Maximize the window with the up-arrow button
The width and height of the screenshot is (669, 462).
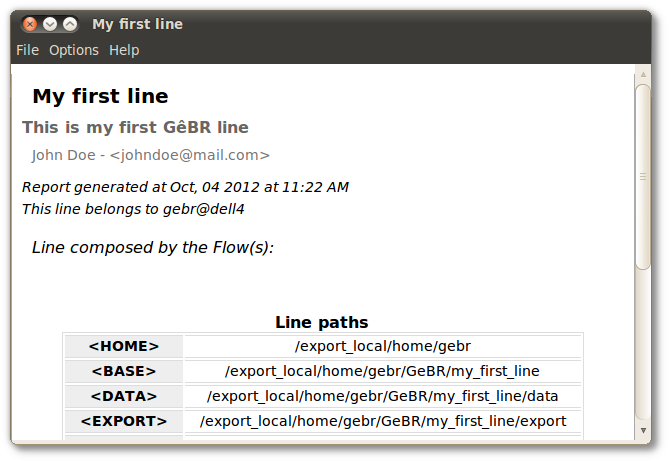coord(70,24)
